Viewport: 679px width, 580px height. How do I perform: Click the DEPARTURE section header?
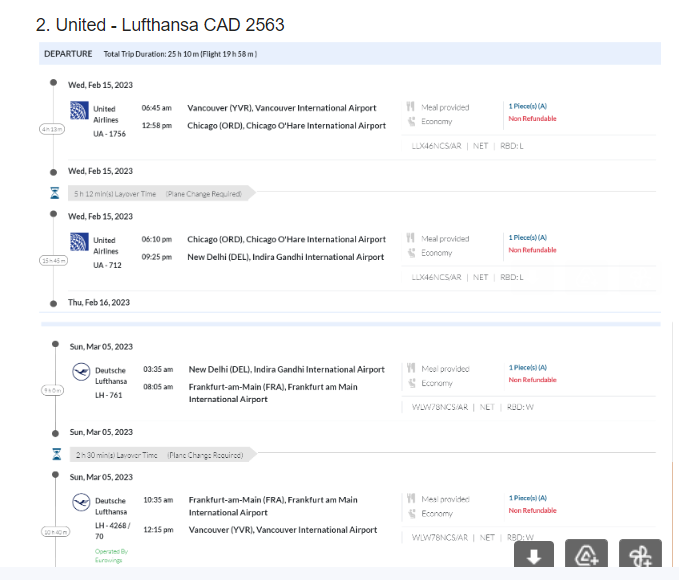click(x=68, y=54)
